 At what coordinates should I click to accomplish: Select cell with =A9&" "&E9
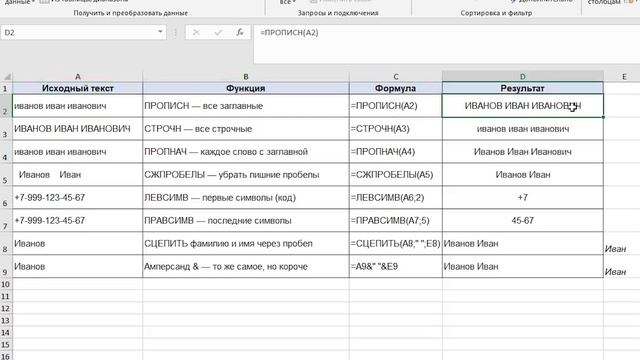[396, 267]
